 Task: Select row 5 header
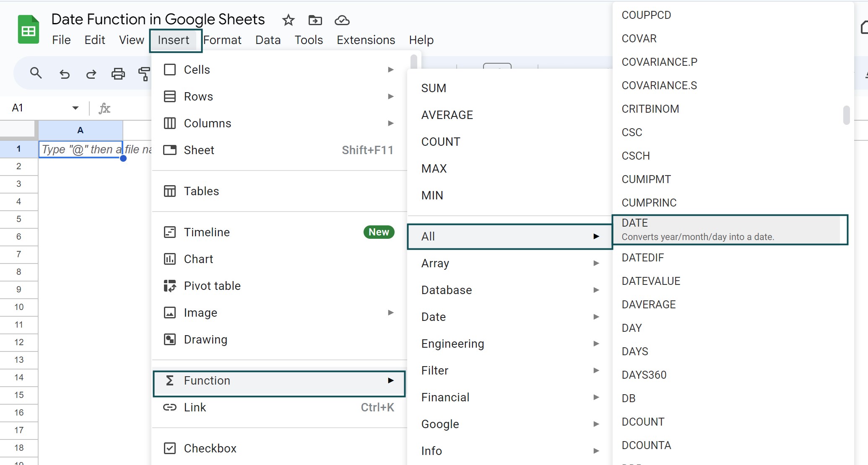coord(19,219)
